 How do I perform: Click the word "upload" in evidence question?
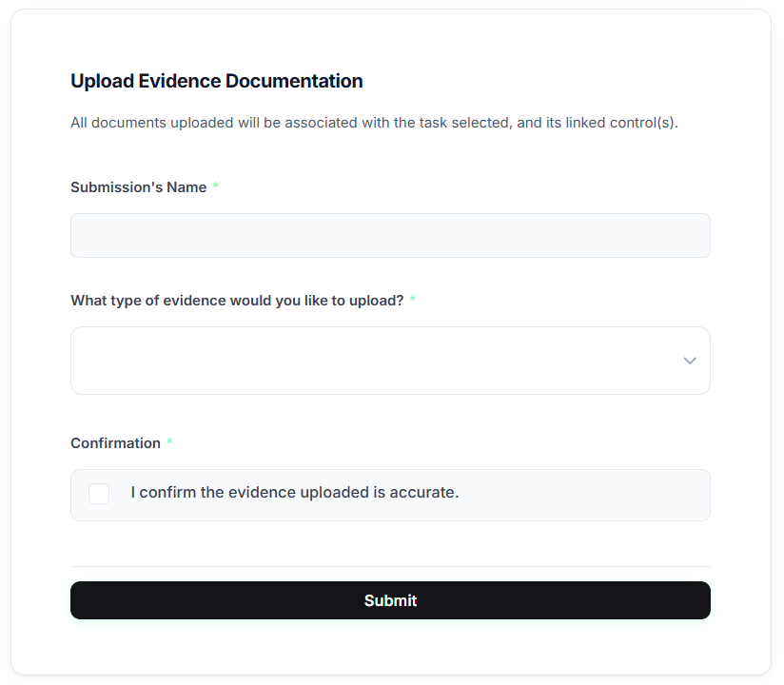tap(375, 301)
